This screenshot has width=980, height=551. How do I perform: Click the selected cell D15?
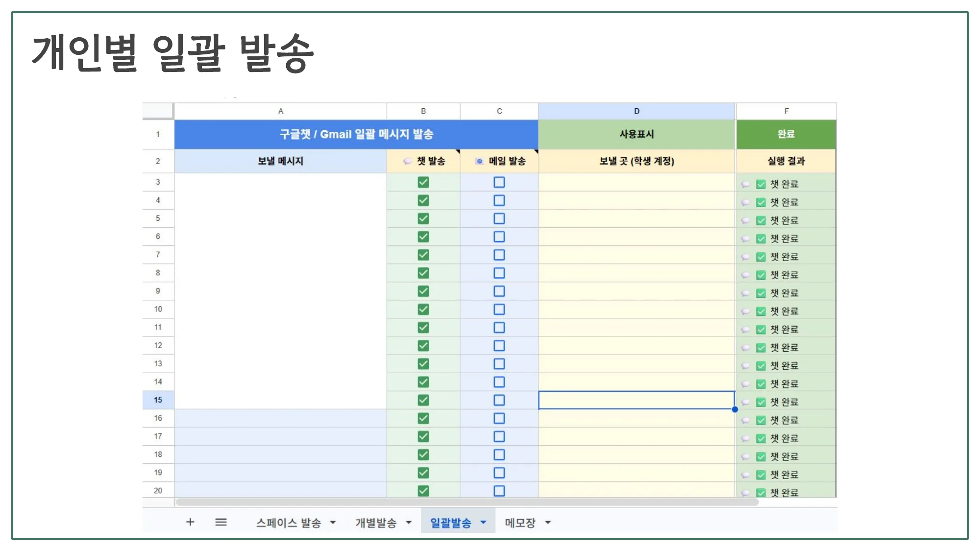tap(637, 400)
